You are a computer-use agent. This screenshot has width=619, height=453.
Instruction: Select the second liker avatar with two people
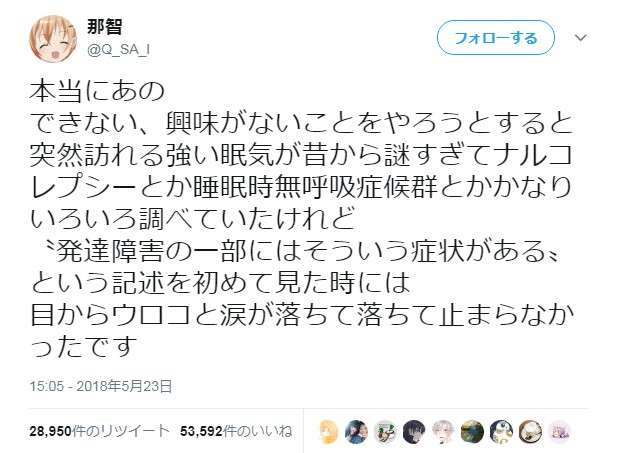[x=356, y=431]
